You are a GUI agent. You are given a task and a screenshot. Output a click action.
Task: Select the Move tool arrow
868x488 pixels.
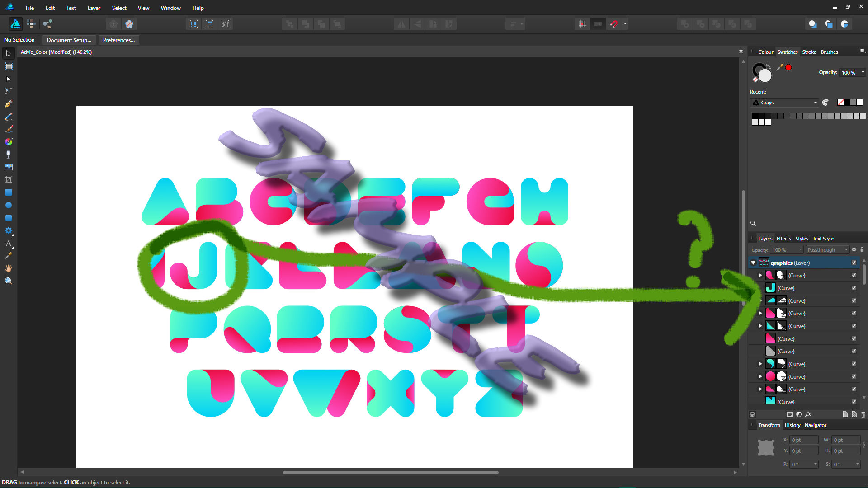[8, 53]
